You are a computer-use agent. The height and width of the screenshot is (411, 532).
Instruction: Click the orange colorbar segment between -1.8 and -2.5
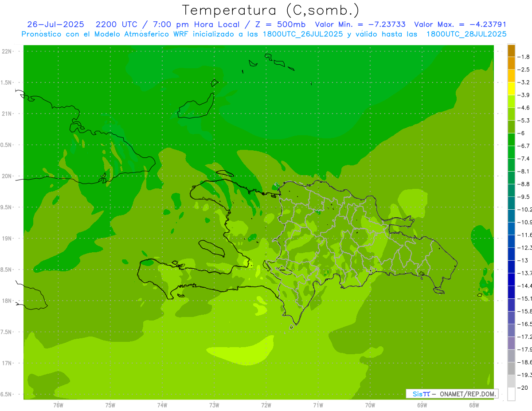[x=511, y=63]
